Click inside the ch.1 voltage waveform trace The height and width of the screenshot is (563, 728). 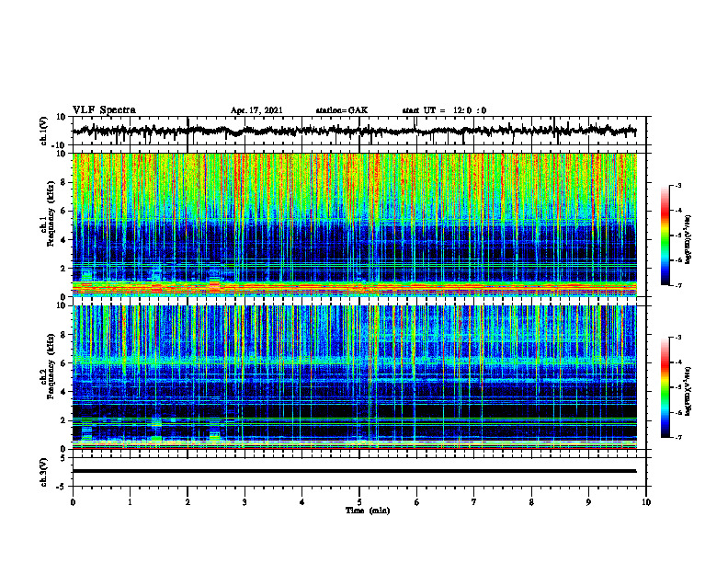[354, 131]
